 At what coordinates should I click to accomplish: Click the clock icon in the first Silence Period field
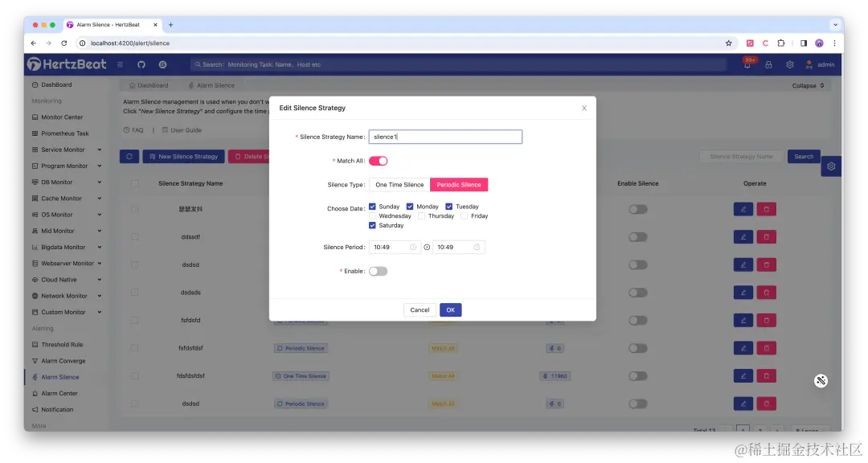pos(413,247)
